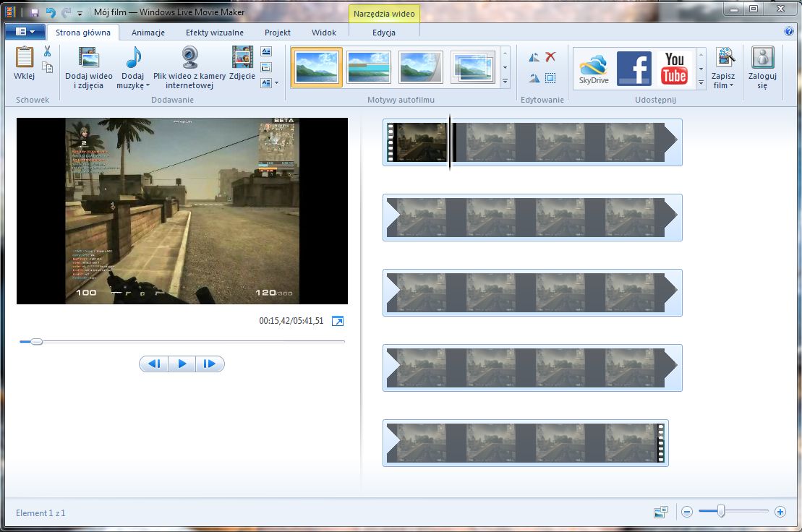Click Dodaj muzykę note icon
802x532 pixels.
click(133, 57)
